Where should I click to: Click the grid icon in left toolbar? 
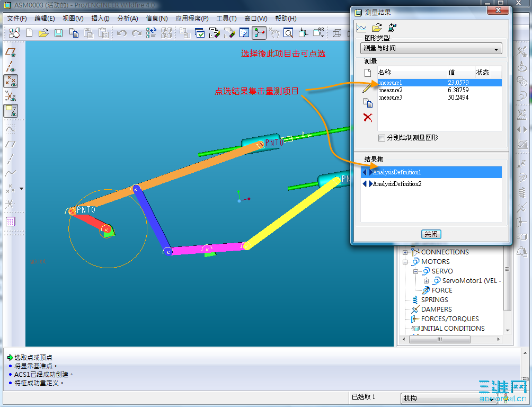[10, 222]
